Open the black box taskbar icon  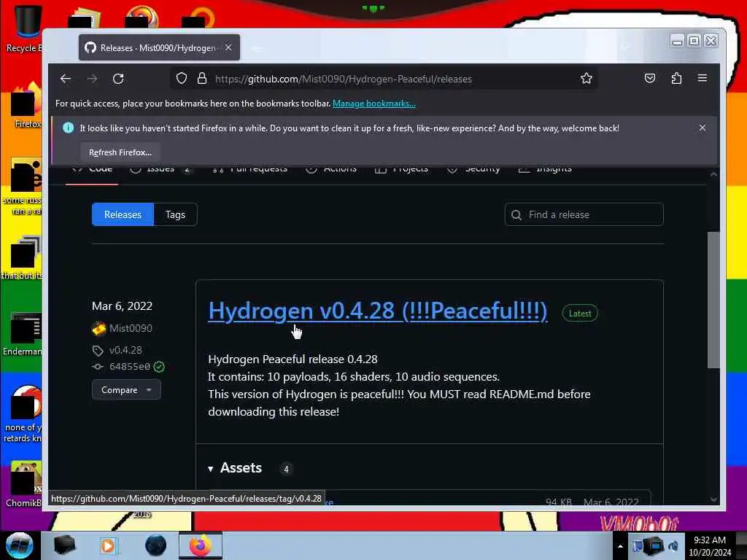[64, 545]
